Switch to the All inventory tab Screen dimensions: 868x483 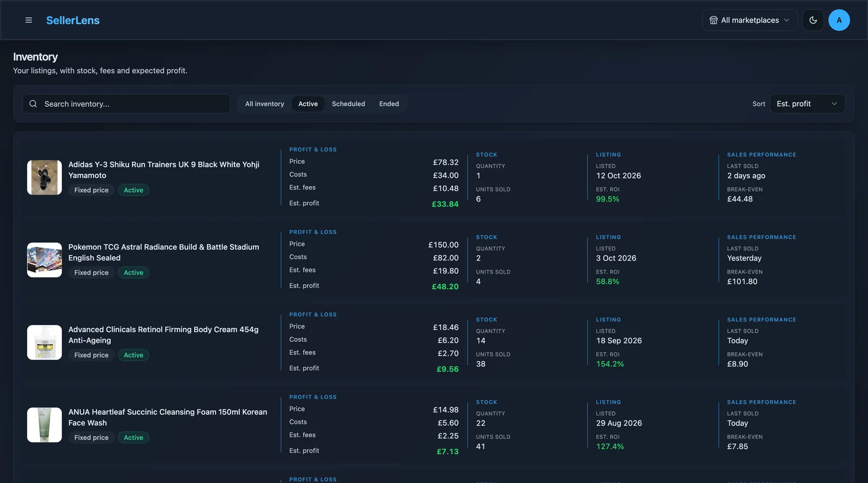click(265, 104)
